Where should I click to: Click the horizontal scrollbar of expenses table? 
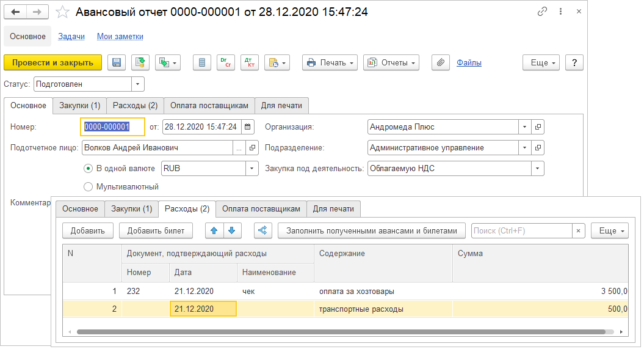[341, 332]
